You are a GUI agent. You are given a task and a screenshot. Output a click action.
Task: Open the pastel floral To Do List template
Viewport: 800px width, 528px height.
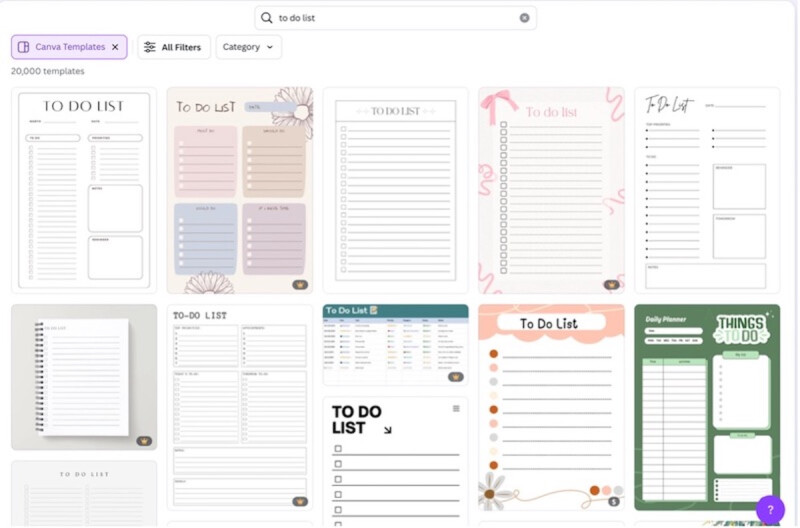click(x=240, y=190)
